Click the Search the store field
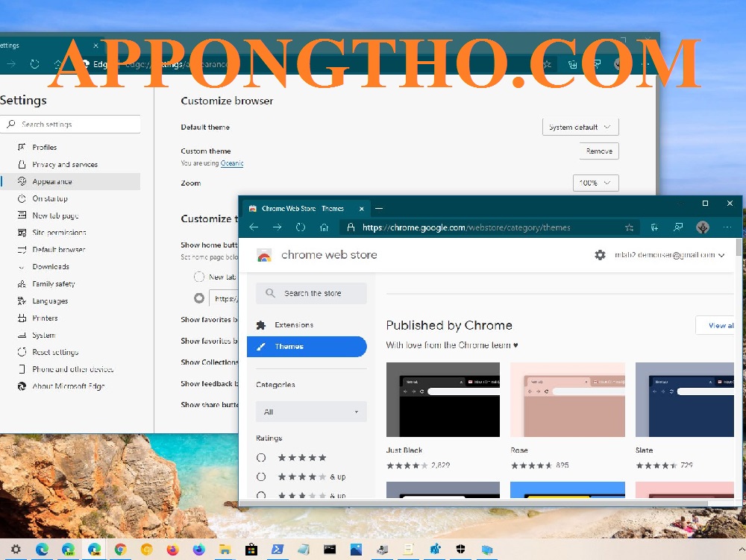Viewport: 746px width, 560px height. (311, 293)
